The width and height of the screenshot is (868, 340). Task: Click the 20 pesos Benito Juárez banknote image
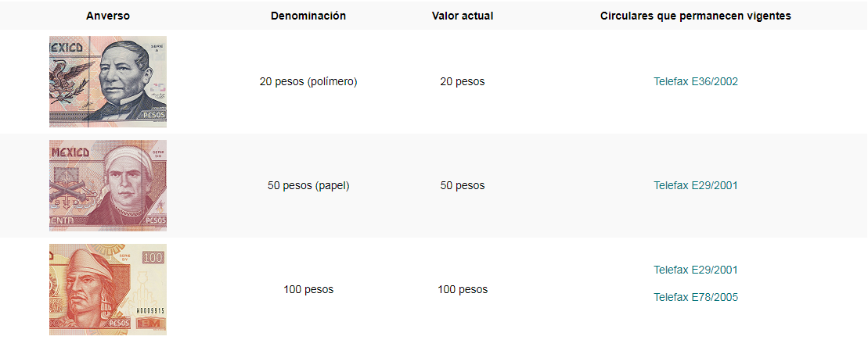(108, 82)
